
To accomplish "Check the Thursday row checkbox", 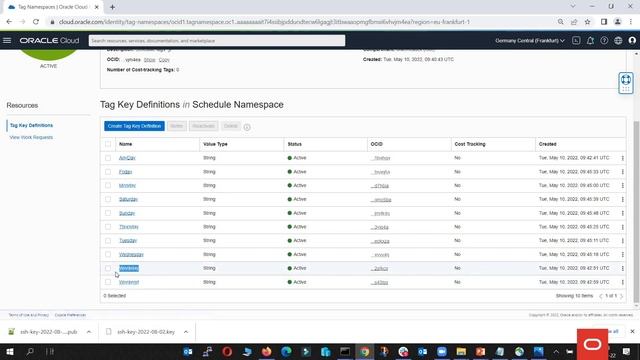I will pyautogui.click(x=108, y=227).
